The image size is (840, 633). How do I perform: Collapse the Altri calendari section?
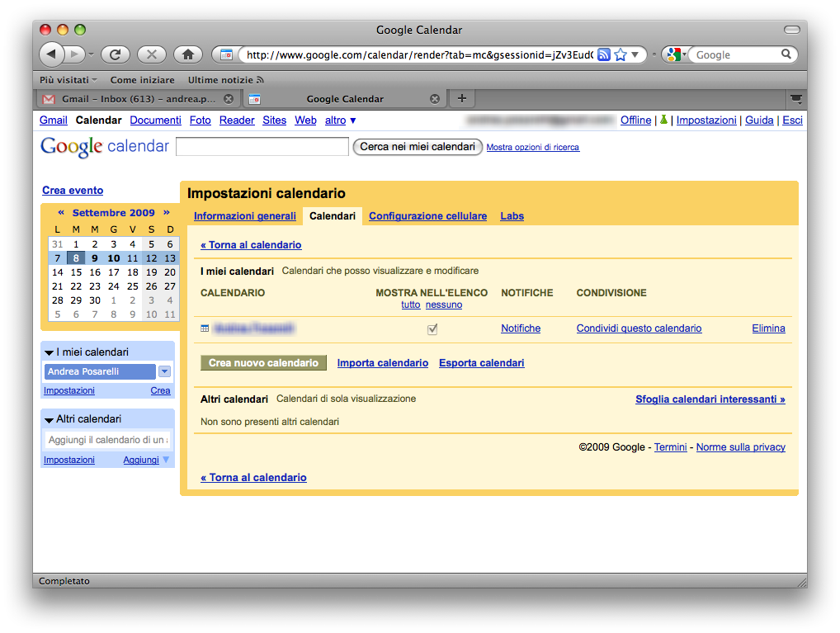click(x=50, y=420)
